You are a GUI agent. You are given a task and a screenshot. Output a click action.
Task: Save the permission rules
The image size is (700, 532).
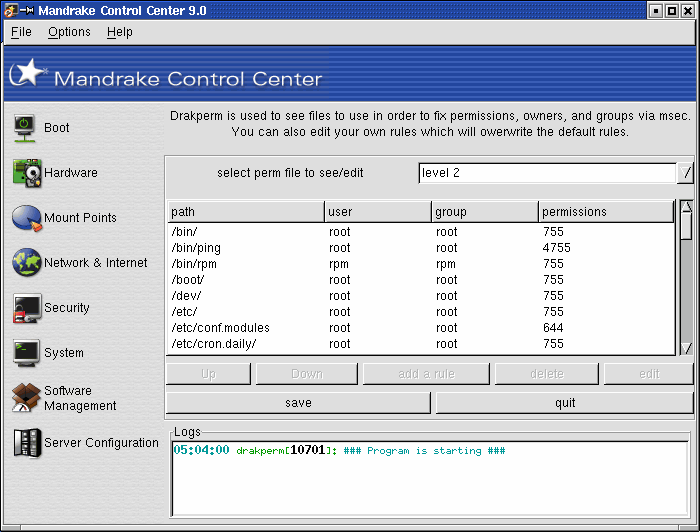tap(298, 403)
